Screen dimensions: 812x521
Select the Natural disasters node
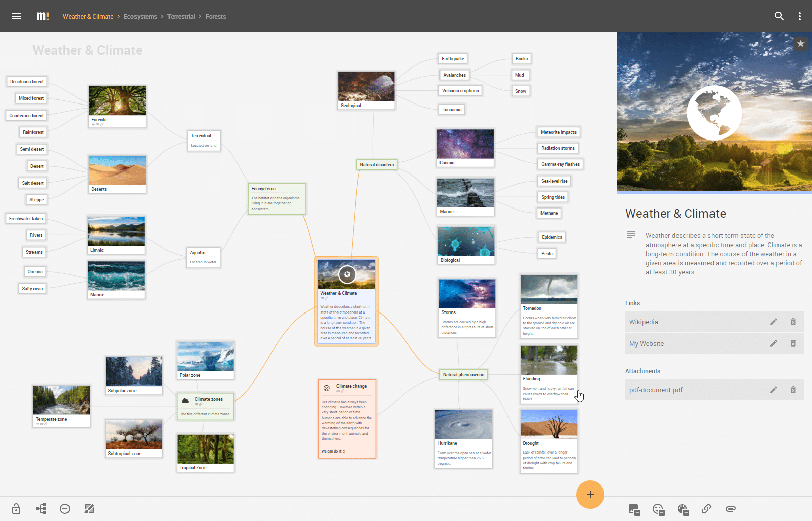click(x=377, y=164)
